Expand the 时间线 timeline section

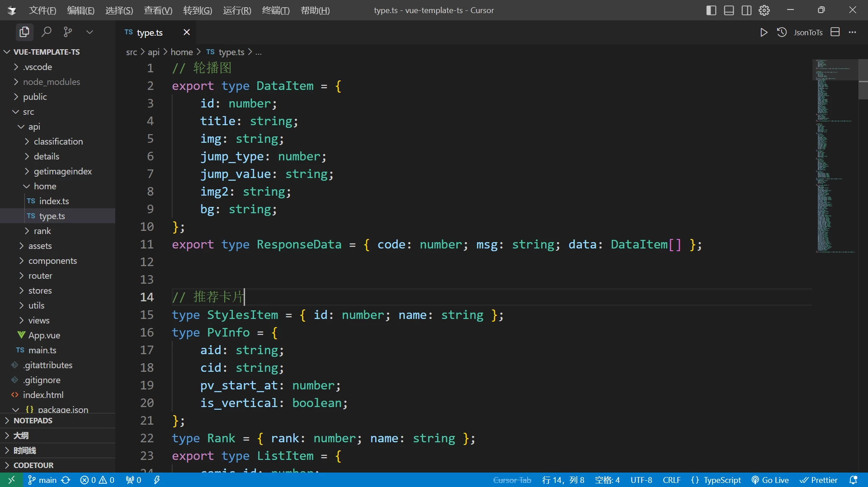[58, 450]
